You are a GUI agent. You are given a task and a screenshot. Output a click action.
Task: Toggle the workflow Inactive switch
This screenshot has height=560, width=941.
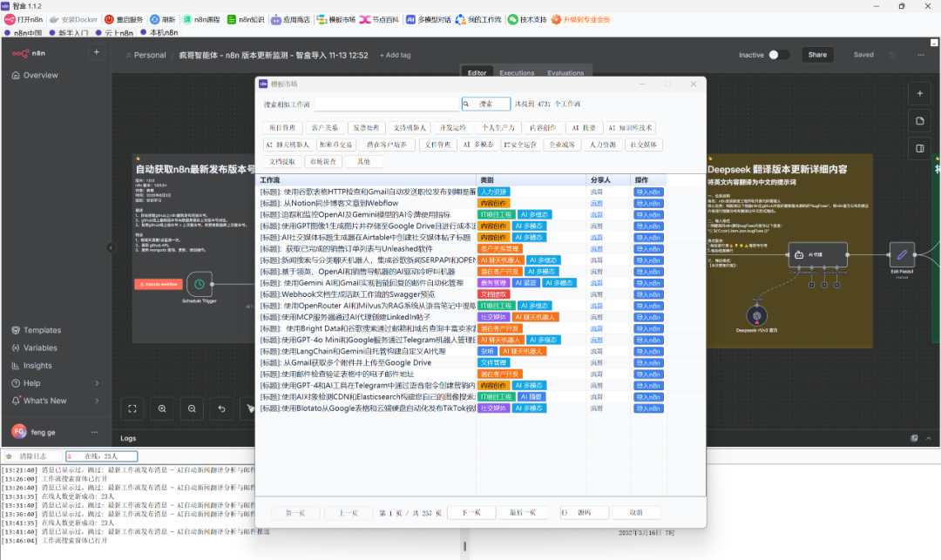[x=779, y=55]
